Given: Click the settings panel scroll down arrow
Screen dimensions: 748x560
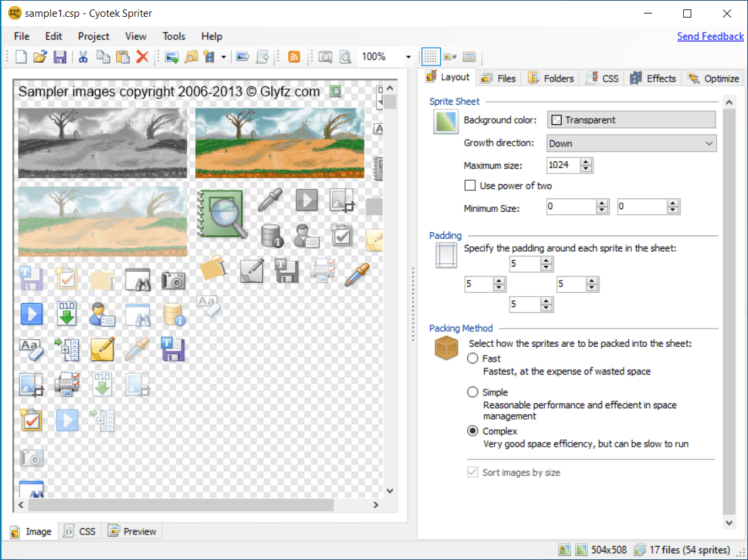Looking at the screenshot, I should pos(729,523).
